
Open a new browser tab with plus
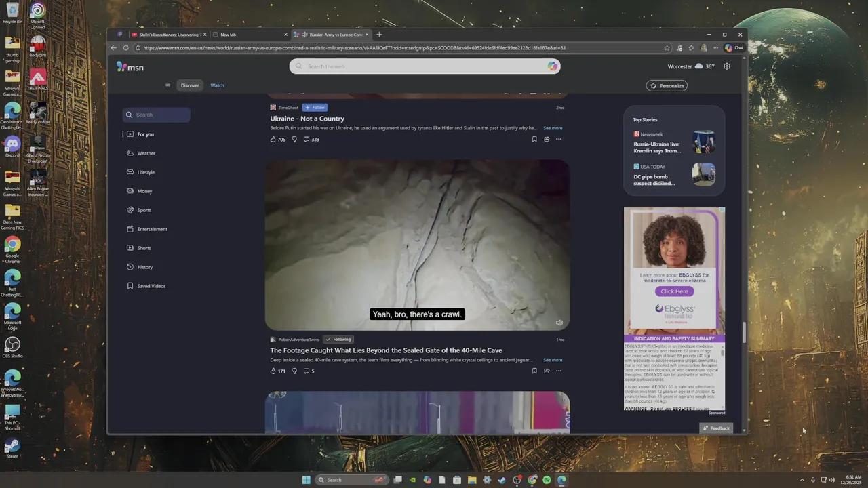pos(379,35)
